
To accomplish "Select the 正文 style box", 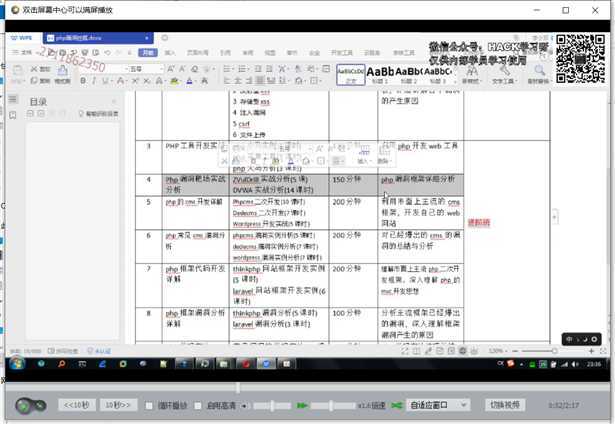I will click(x=351, y=75).
